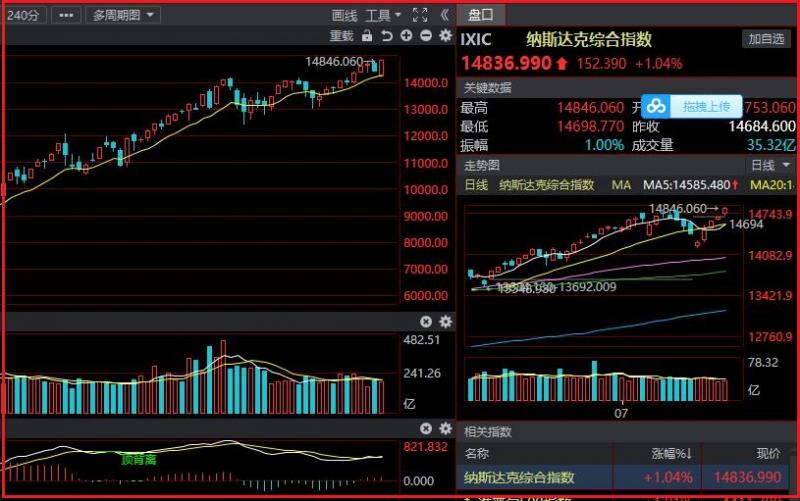Click the IXIC ticker symbol

(476, 39)
